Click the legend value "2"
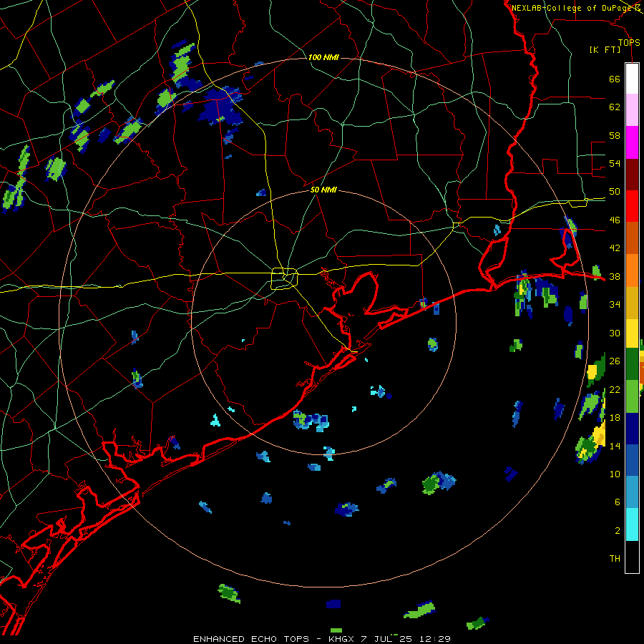The height and width of the screenshot is (644, 644). 618,530
